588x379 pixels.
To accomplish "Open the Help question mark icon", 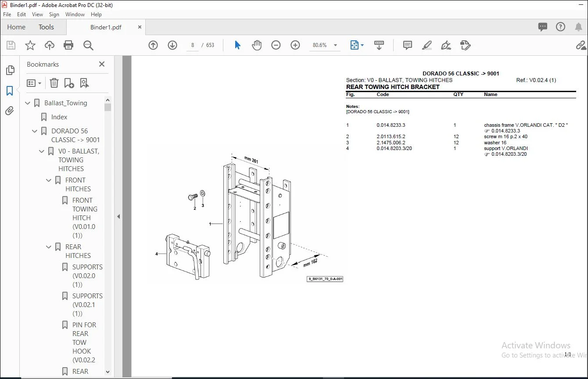I will pyautogui.click(x=560, y=27).
